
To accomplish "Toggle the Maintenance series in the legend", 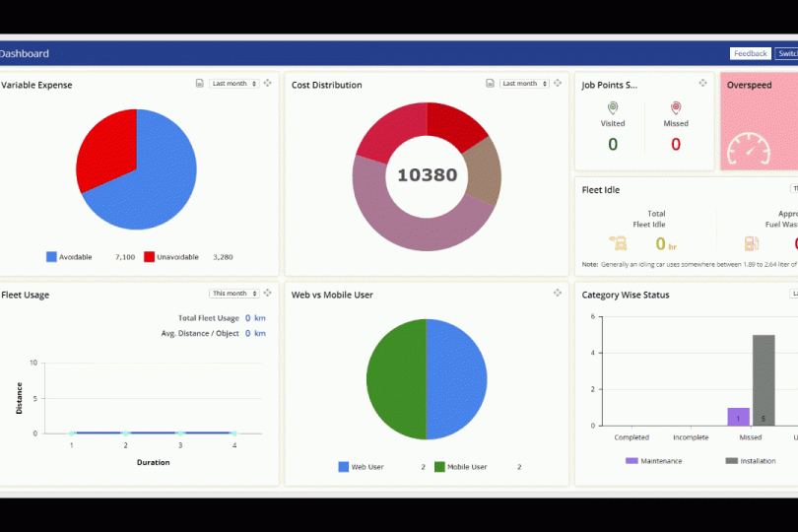I will tap(653, 461).
